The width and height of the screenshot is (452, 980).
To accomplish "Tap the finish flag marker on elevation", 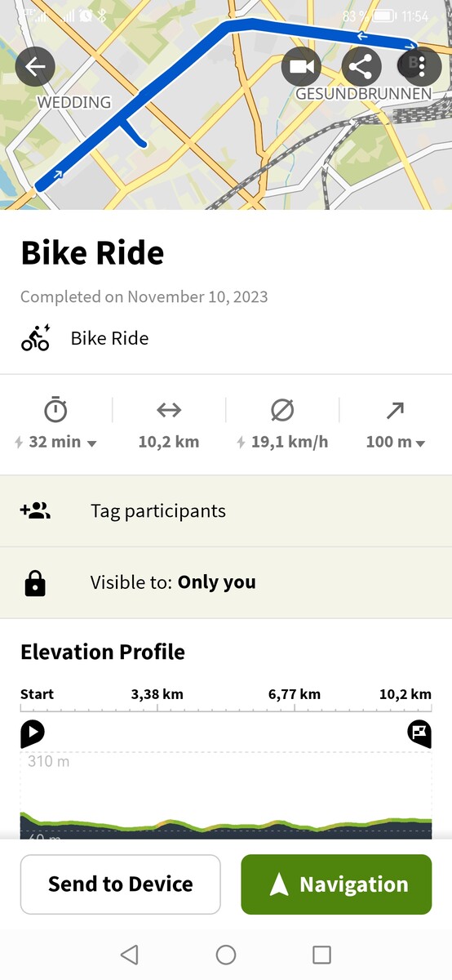I will coord(419,733).
